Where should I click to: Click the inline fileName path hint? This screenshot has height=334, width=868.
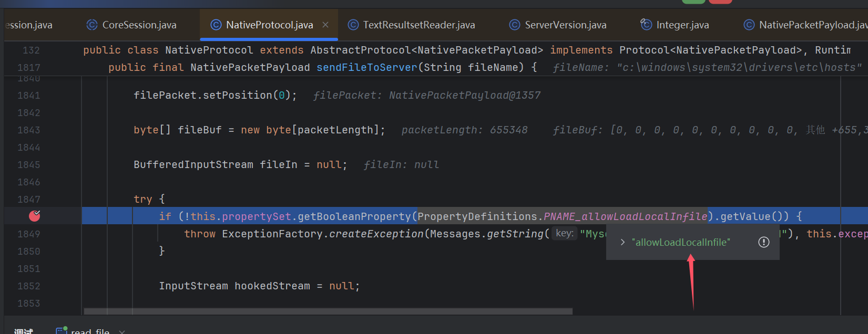pos(708,68)
